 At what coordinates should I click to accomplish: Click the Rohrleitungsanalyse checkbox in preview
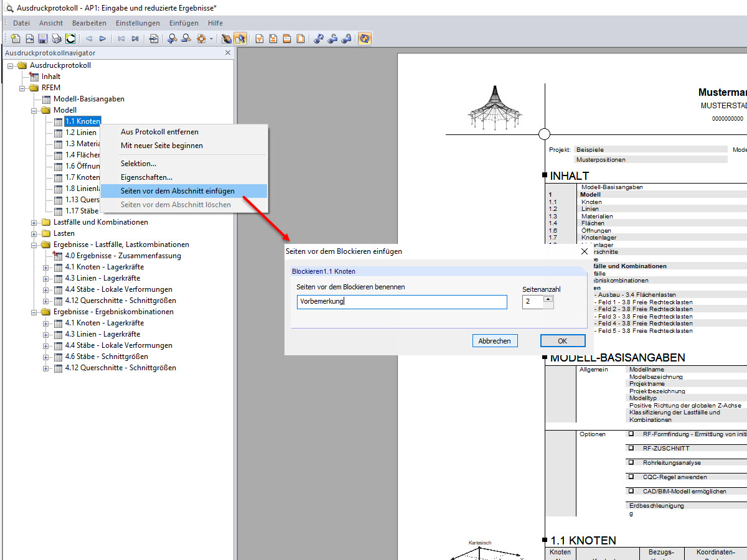tap(631, 462)
